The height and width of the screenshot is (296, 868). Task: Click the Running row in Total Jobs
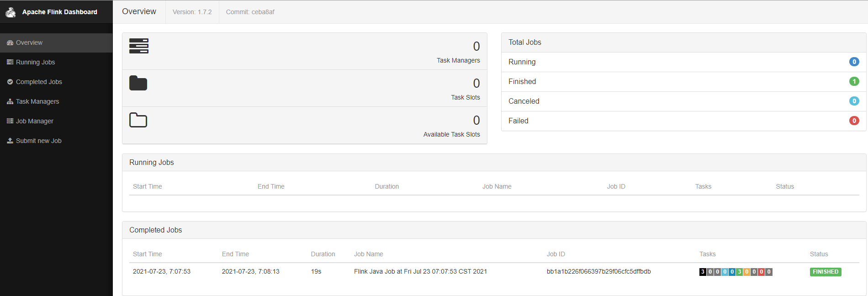(x=683, y=62)
